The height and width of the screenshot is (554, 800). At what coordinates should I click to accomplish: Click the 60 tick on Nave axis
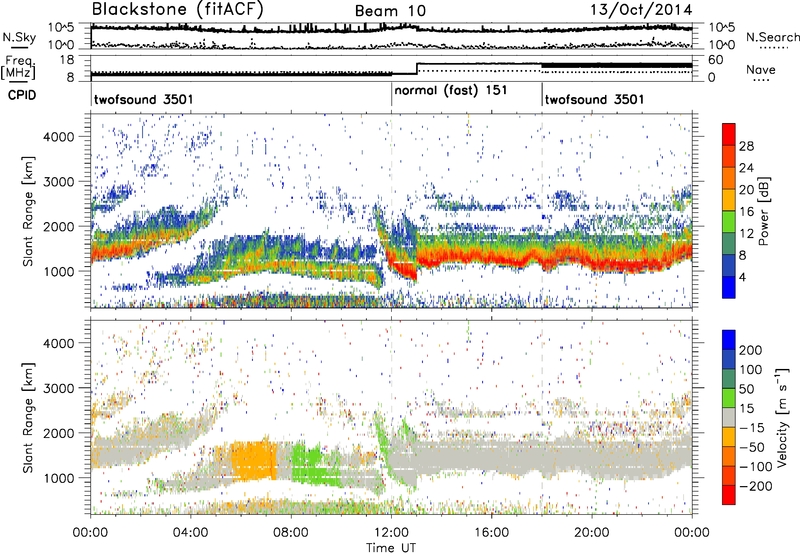pyautogui.click(x=716, y=60)
